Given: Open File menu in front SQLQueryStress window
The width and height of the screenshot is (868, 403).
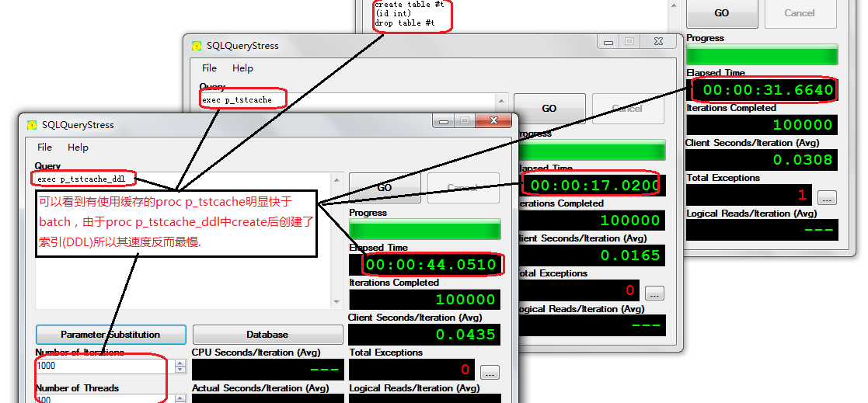Looking at the screenshot, I should (44, 147).
